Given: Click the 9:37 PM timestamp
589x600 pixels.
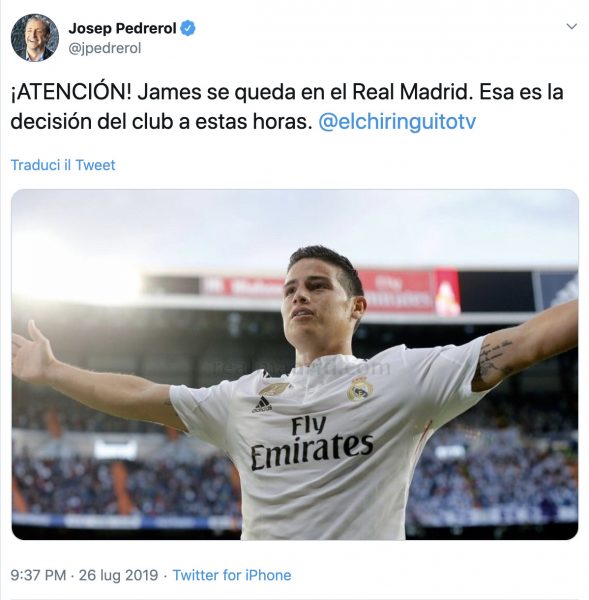Looking at the screenshot, I should 38,575.
